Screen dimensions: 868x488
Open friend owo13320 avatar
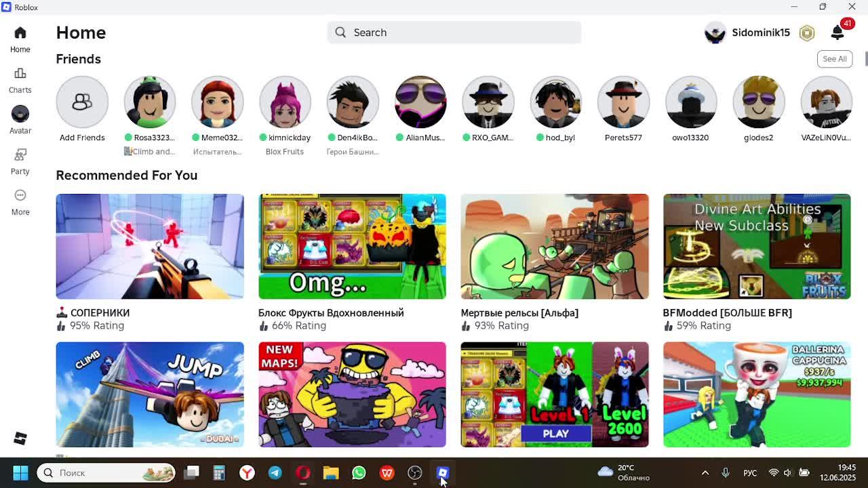[691, 102]
